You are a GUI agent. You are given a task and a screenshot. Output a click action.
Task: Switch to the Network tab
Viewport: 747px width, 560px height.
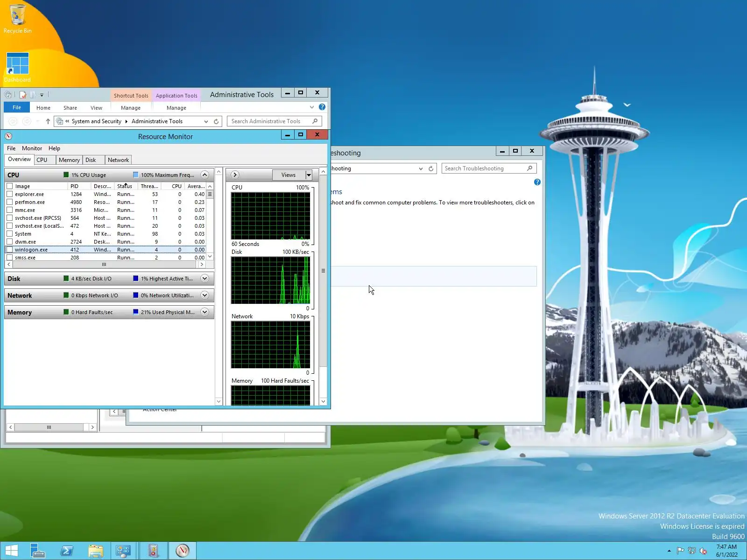click(118, 160)
